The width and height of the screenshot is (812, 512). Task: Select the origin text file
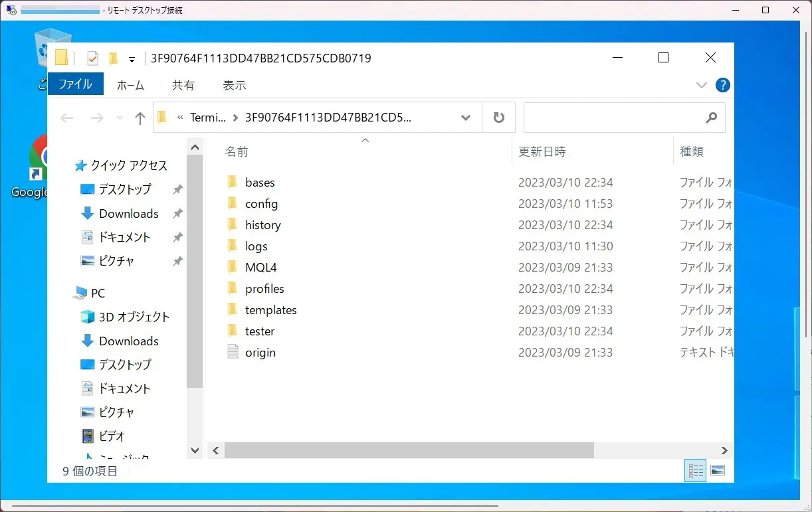260,353
